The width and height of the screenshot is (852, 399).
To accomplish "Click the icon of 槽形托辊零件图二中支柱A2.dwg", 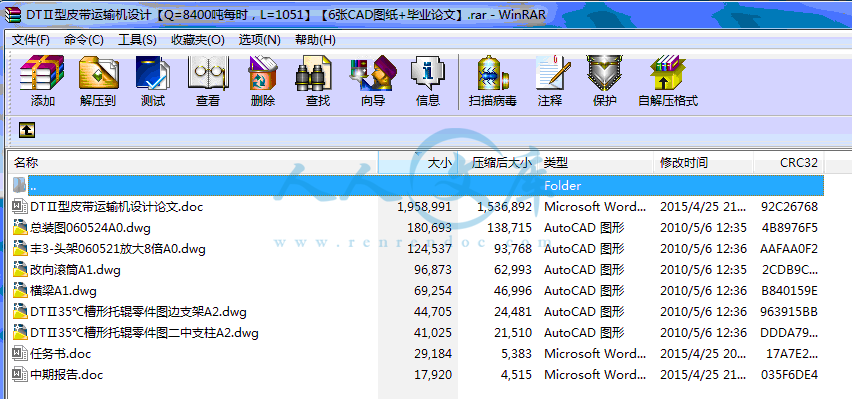I will (x=20, y=332).
